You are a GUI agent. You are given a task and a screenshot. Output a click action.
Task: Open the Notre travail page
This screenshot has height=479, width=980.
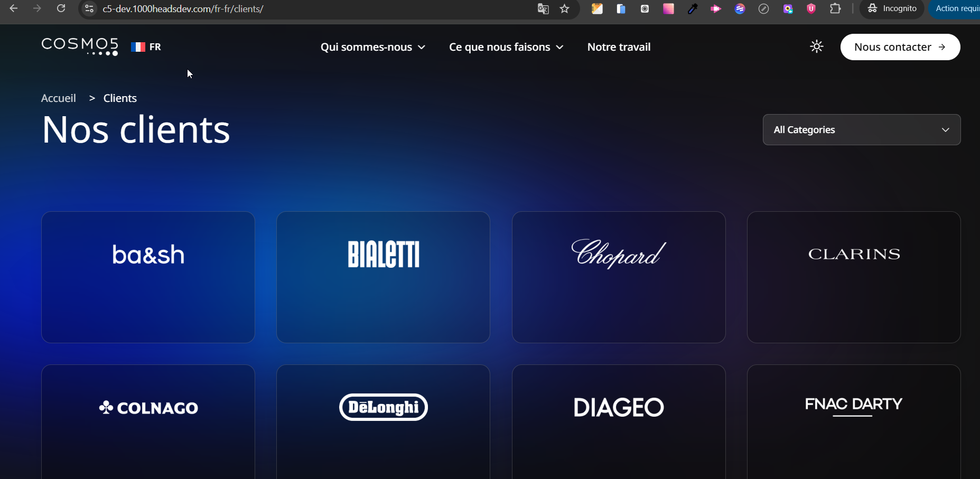click(619, 47)
